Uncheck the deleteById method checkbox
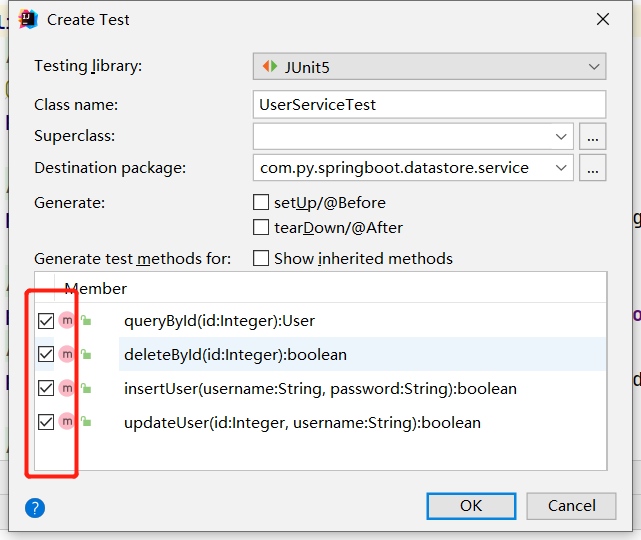 (46, 354)
